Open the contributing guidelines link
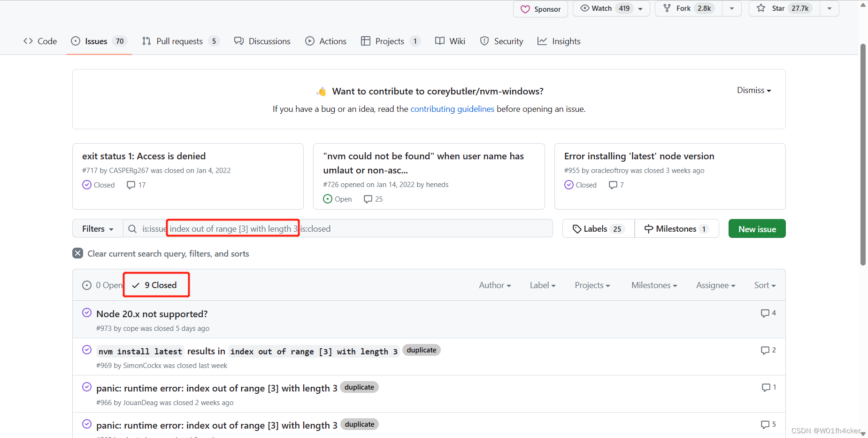The image size is (868, 438). point(452,109)
